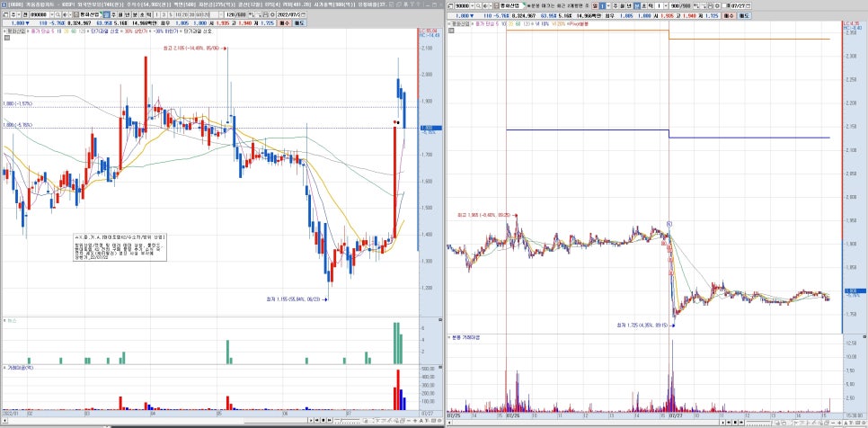Image resolution: width=868 pixels, height=428 pixels.
Task: Click the stop button under left chart
Action: point(323,420)
